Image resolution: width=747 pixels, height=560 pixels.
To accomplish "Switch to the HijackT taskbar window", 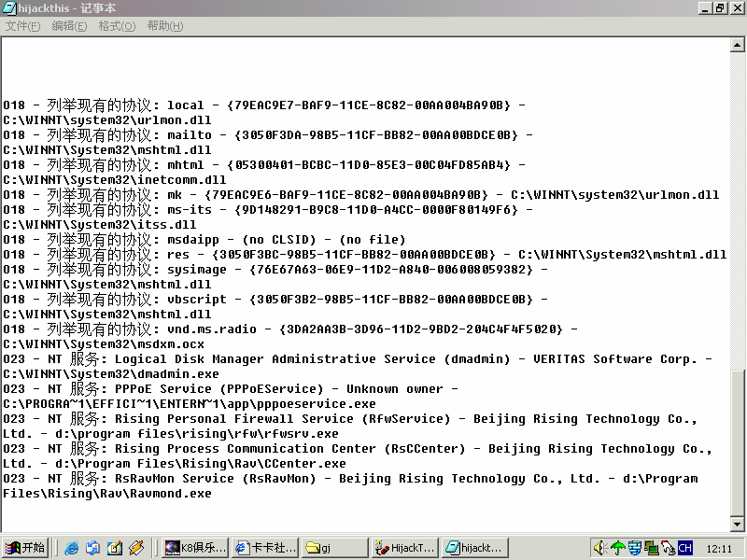I will click(x=405, y=548).
